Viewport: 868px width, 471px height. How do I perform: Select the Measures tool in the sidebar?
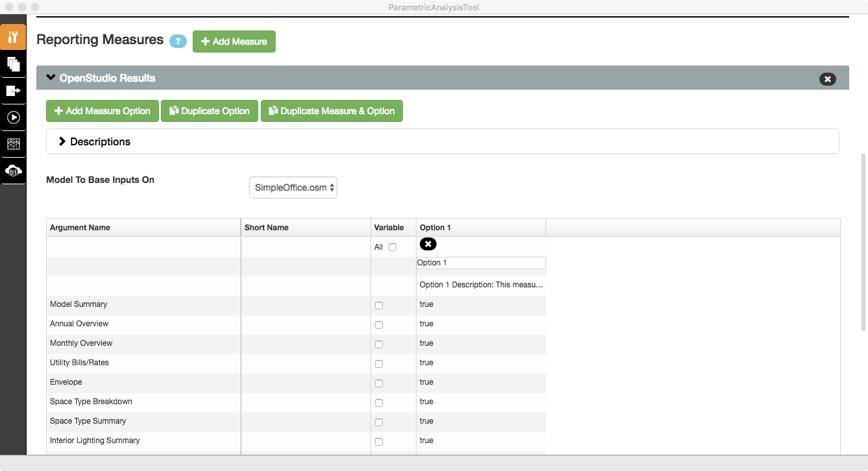[13, 37]
